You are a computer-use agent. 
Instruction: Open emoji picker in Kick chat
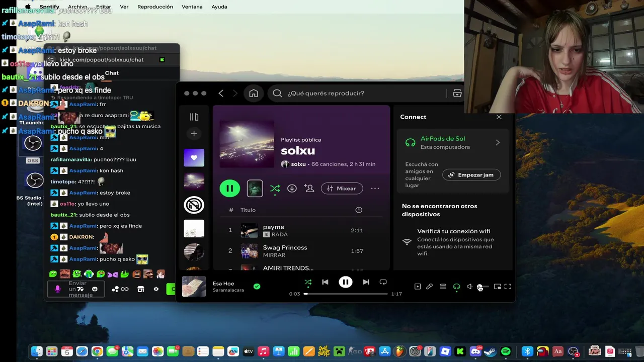point(95,289)
